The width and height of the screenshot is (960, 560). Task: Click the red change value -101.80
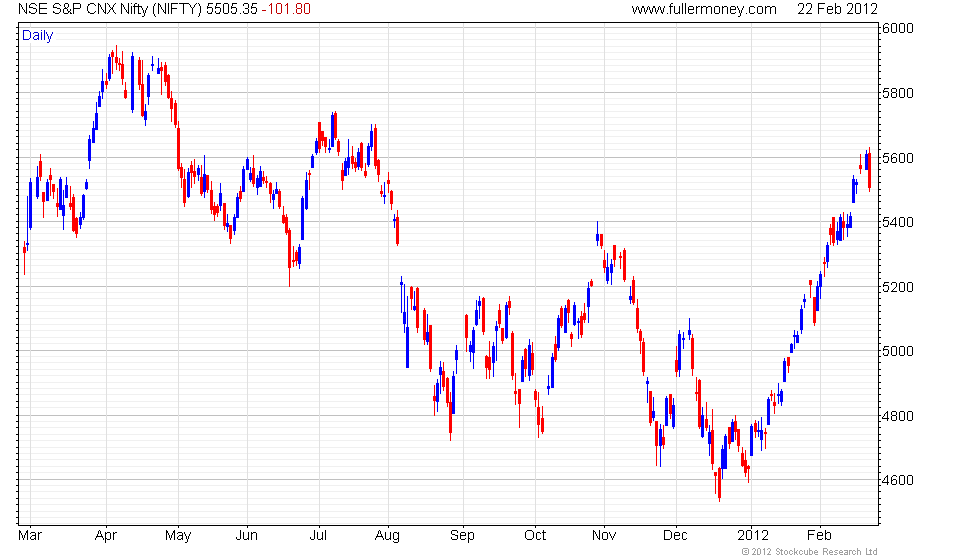click(286, 9)
